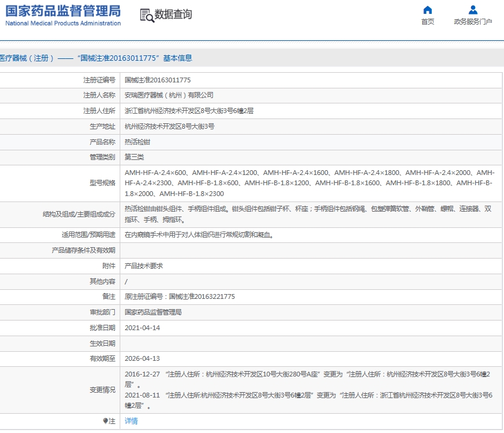Click the 管理类别 value 第三类
This screenshot has height=433, width=504.
(x=134, y=157)
